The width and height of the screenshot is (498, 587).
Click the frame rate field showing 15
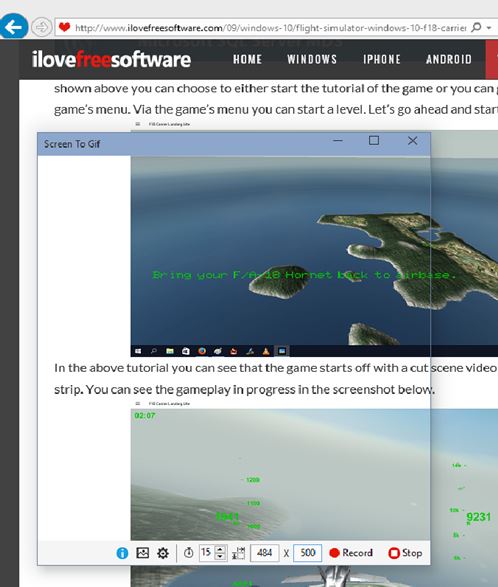(x=207, y=553)
